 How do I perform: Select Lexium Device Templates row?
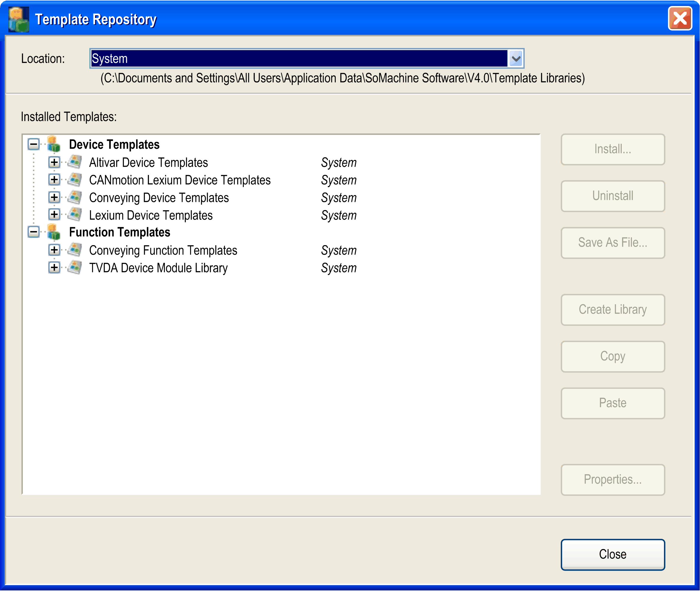[x=151, y=215]
